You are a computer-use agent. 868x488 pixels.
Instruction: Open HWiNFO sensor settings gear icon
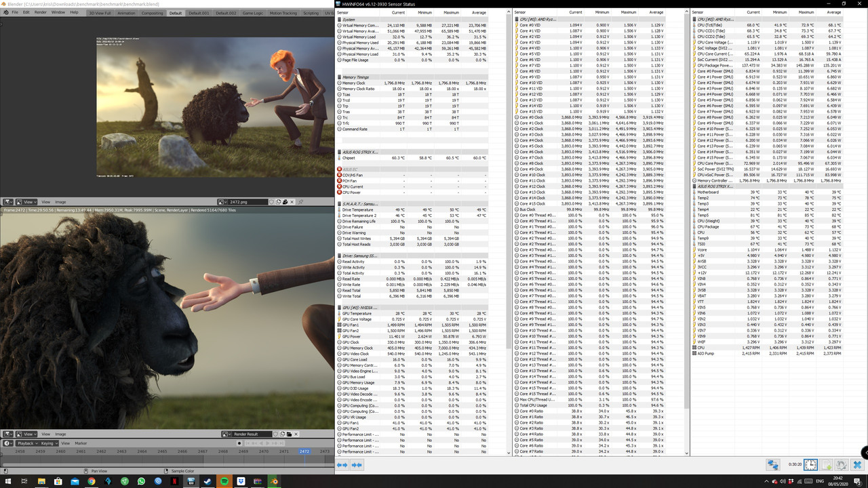pyautogui.click(x=842, y=465)
